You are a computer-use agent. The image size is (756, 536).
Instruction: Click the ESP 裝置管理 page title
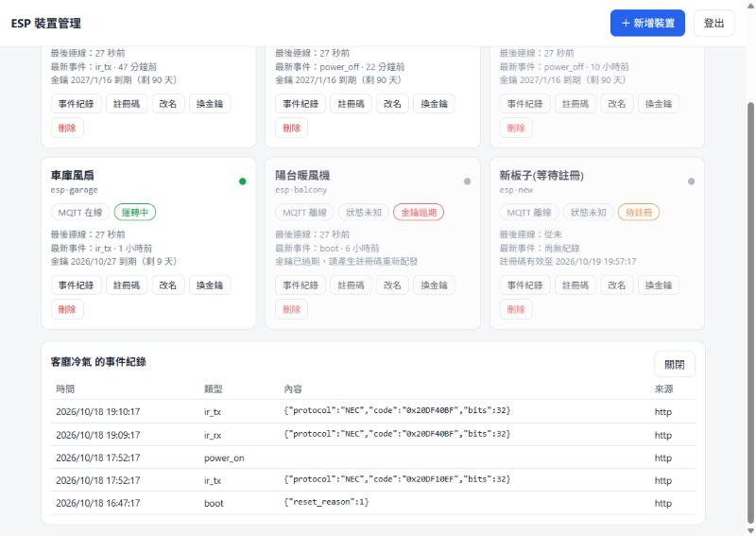pyautogui.click(x=45, y=23)
